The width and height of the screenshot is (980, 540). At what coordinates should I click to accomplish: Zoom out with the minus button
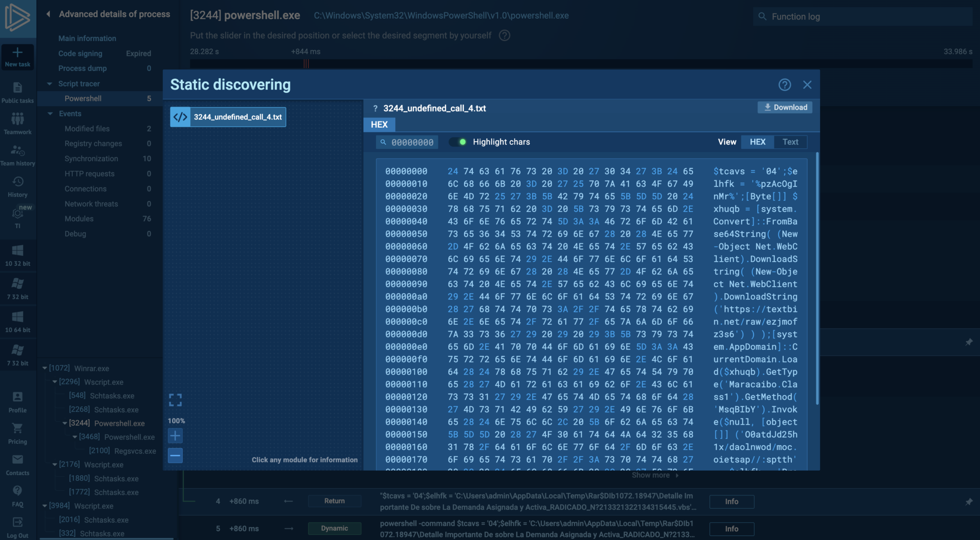175,455
